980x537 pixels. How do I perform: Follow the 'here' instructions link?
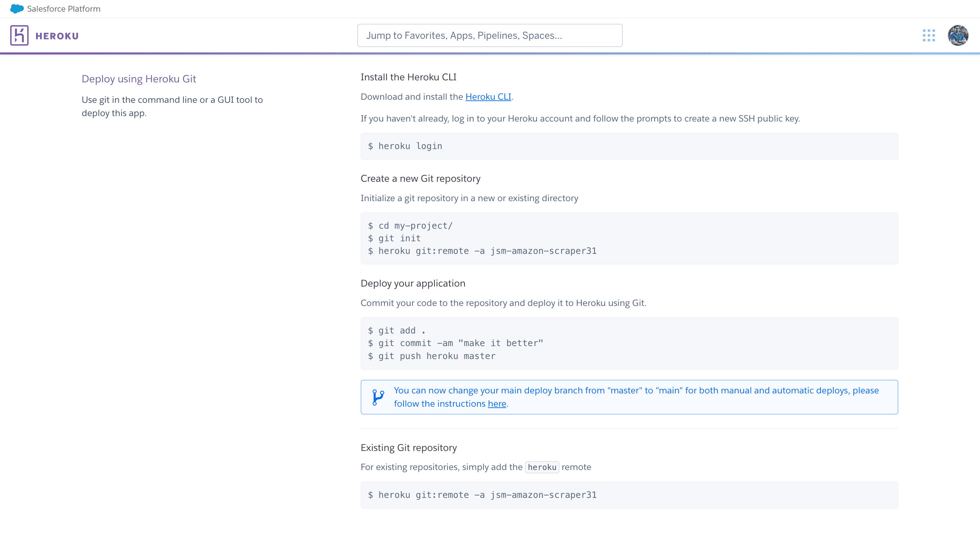(497, 403)
